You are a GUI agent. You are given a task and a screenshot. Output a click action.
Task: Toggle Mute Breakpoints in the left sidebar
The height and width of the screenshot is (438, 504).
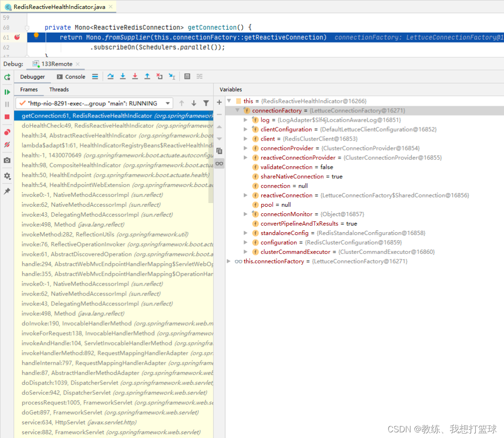tap(7, 144)
